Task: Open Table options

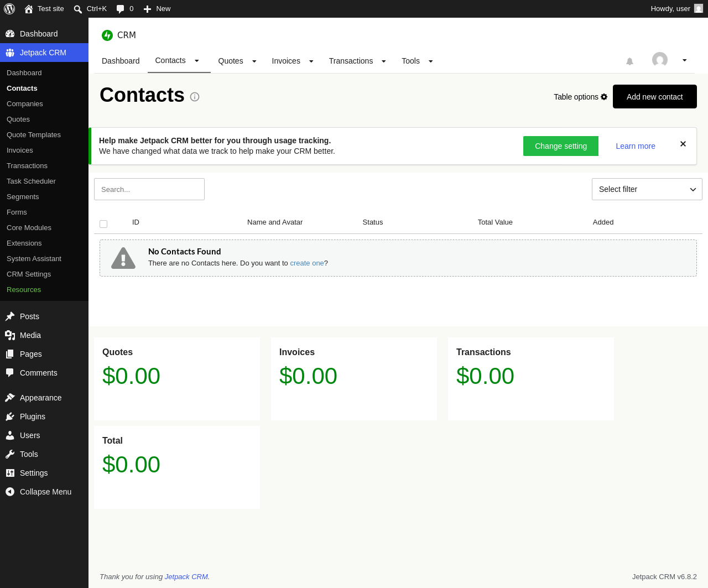Action: tap(580, 97)
